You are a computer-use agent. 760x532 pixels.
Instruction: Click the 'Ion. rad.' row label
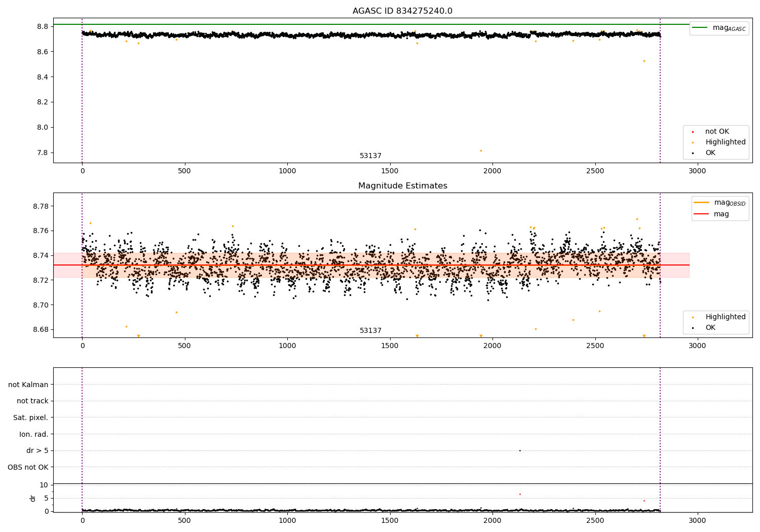pos(34,434)
